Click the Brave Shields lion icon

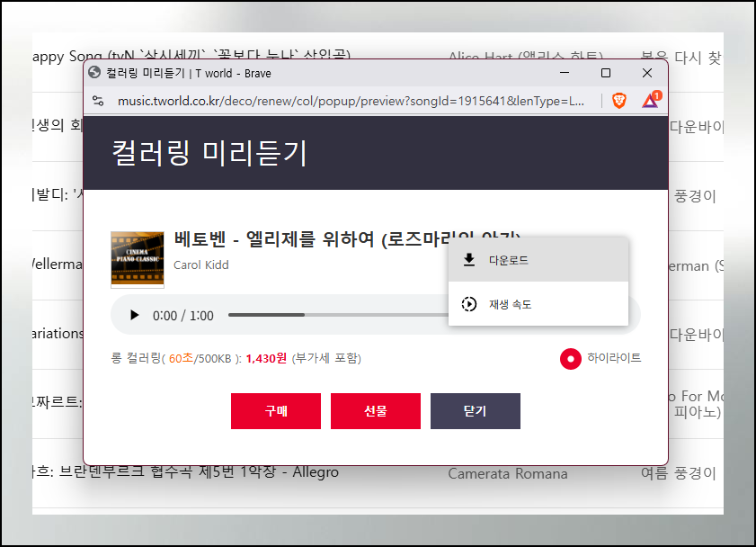pos(619,101)
